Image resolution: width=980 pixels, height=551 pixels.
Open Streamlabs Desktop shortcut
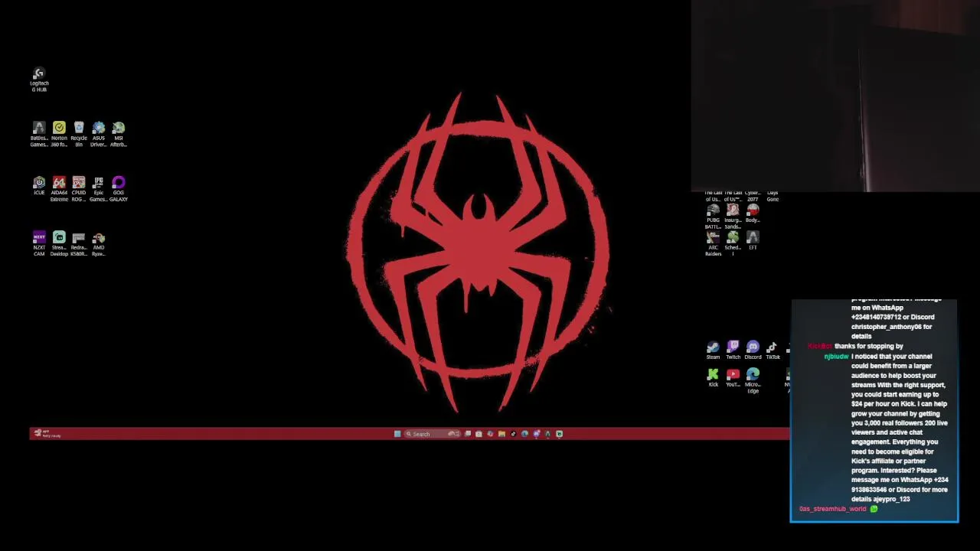coord(59,244)
